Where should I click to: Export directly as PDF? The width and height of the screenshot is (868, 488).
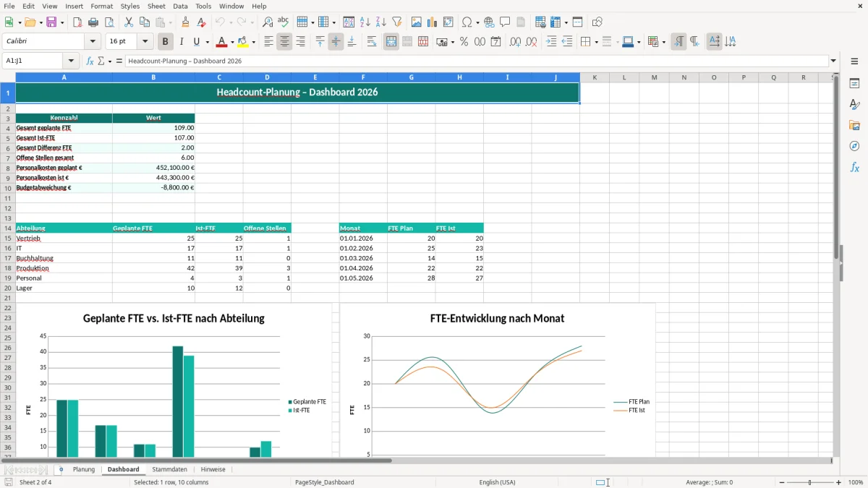click(77, 22)
